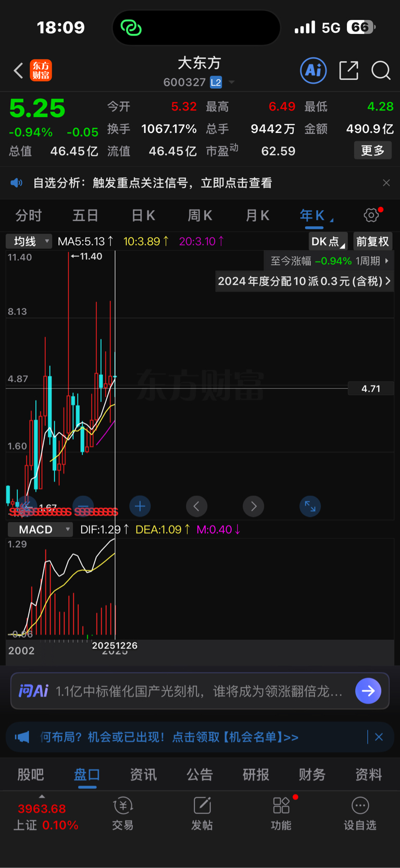The width and height of the screenshot is (400, 868).
Task: Tap crosshair price label 4.71
Action: (371, 388)
